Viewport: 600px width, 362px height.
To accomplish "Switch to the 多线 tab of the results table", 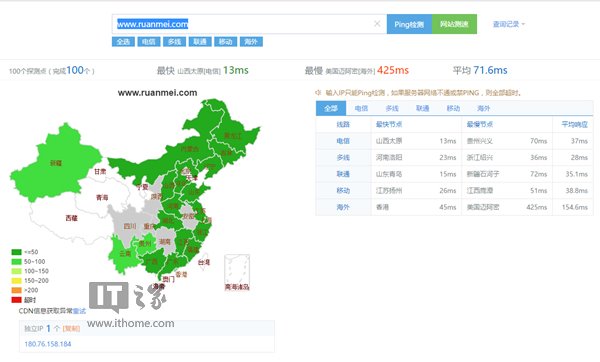I will pos(392,108).
